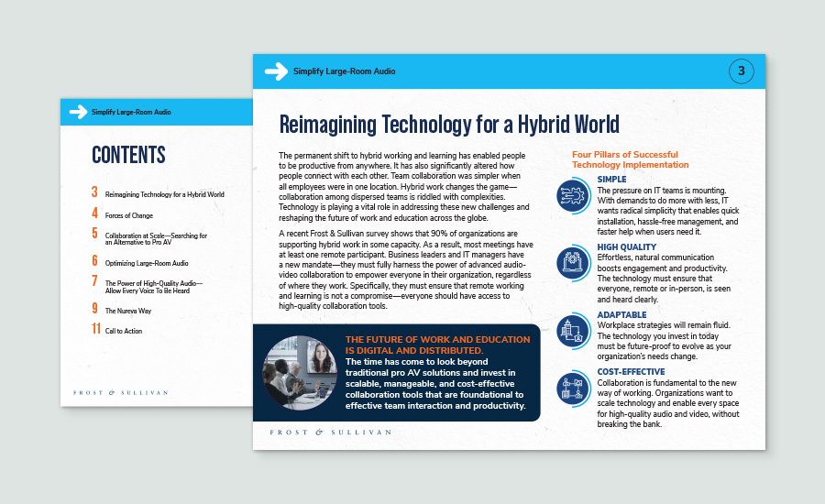Image resolution: width=825 pixels, height=504 pixels.
Task: Click the Frost & Sullivan logo on page 3
Action: pyautogui.click(x=330, y=431)
